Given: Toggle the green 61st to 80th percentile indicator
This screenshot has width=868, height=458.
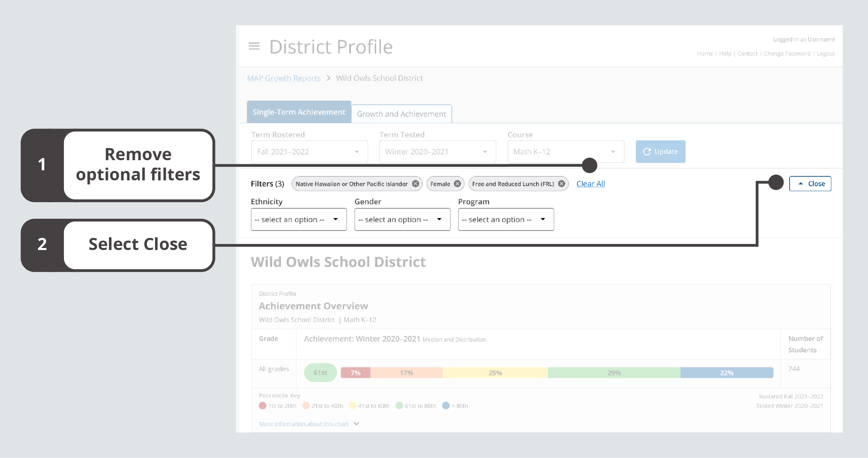Looking at the screenshot, I should tap(400, 406).
